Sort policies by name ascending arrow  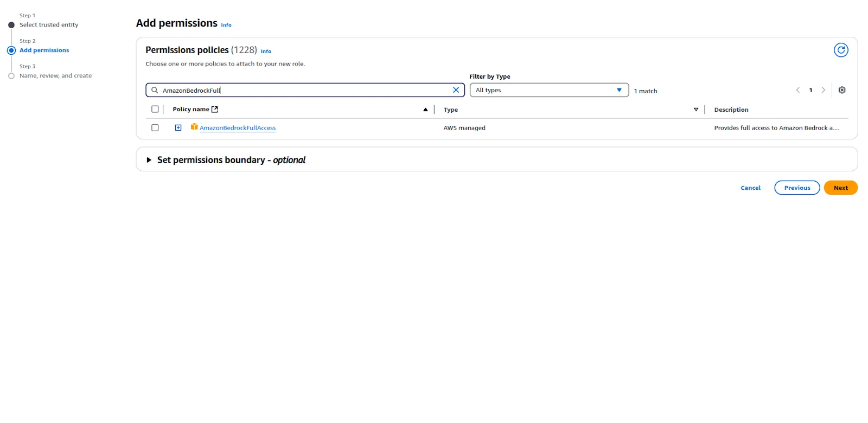point(425,110)
